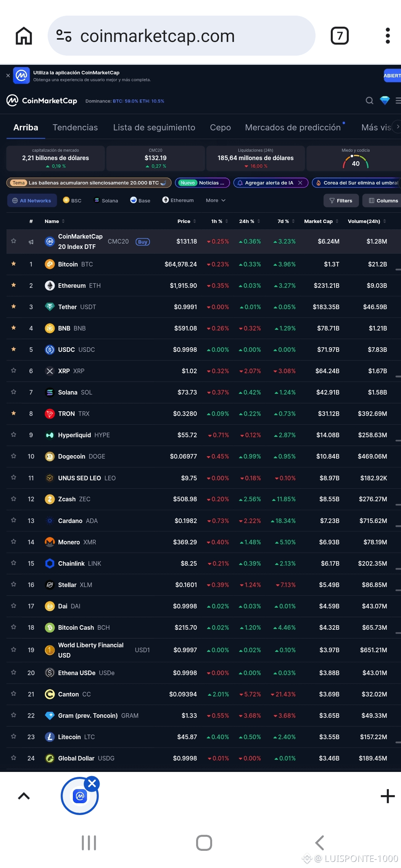
Task: Click the Ethereum coin icon
Action: [50, 286]
